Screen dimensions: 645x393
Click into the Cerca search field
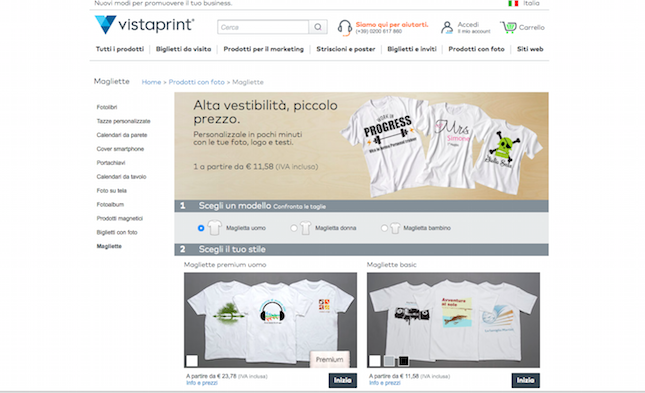[263, 27]
